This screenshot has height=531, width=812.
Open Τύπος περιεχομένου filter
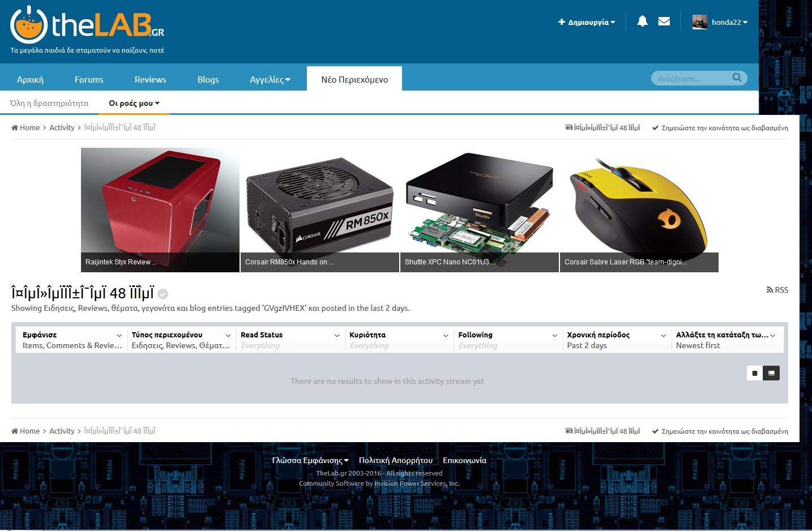click(181, 340)
